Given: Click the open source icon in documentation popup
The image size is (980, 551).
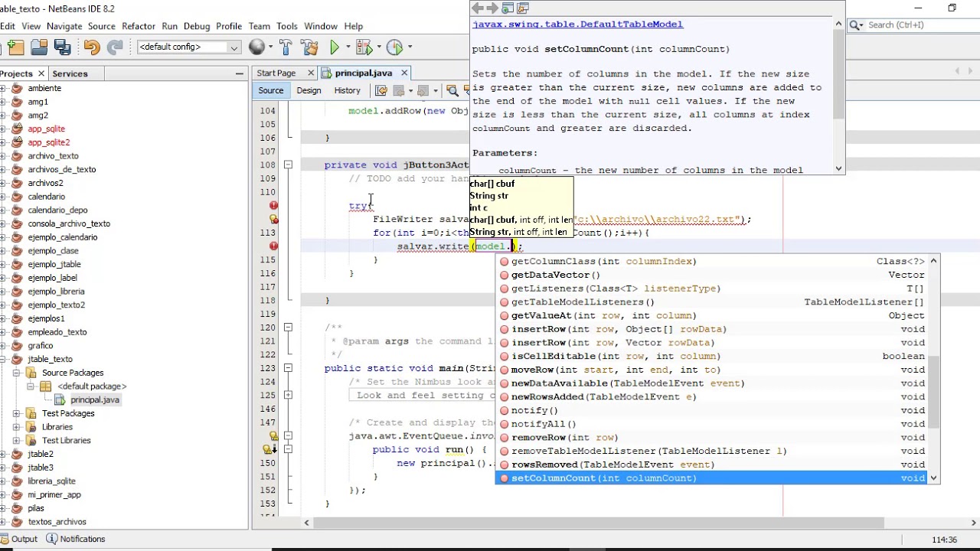Looking at the screenshot, I should pos(524,8).
